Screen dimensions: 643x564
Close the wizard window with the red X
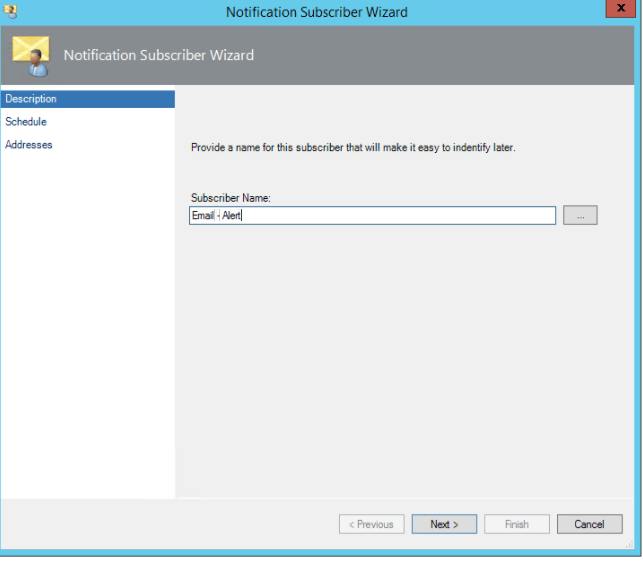[621, 8]
